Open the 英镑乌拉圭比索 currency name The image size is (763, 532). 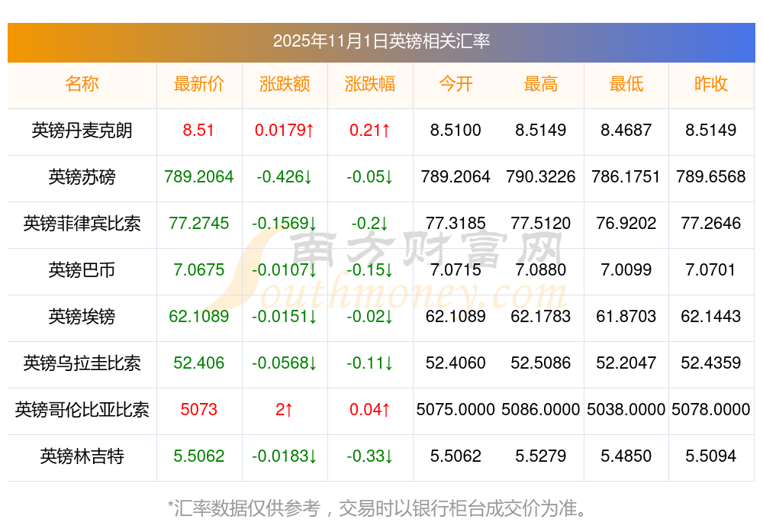[82, 363]
